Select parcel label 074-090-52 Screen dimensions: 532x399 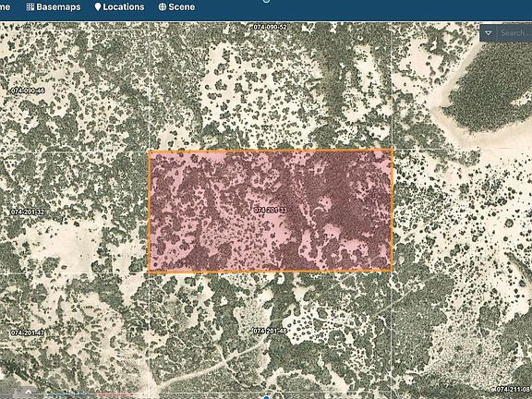[x=271, y=27]
